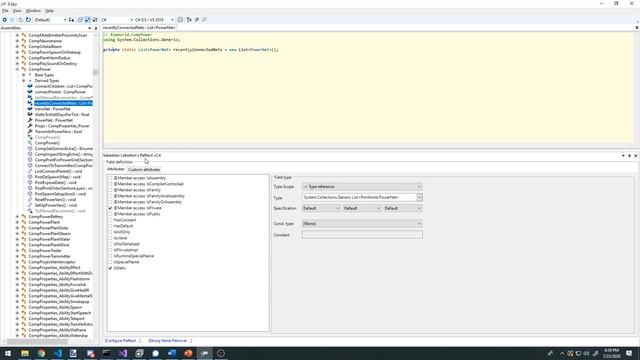The height and width of the screenshot is (360, 640).
Task: Open the (Default) assembly list dropdown
Action: tap(50, 20)
